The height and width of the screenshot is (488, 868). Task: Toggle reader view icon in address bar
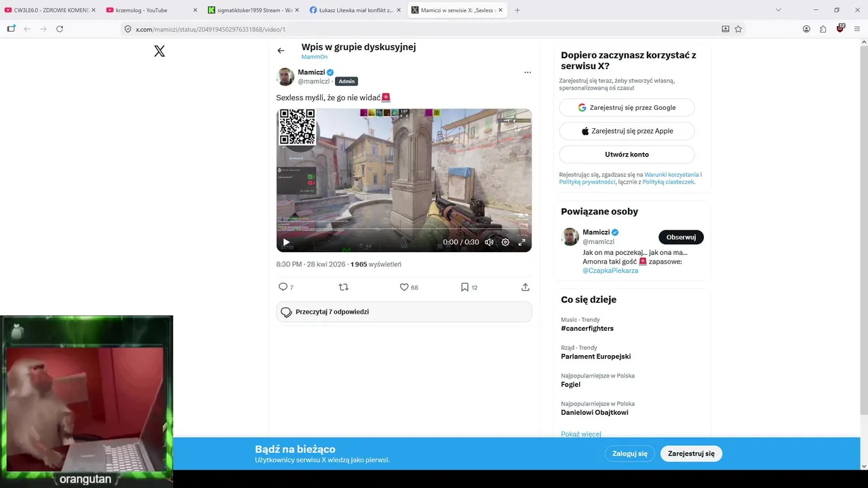(x=726, y=29)
